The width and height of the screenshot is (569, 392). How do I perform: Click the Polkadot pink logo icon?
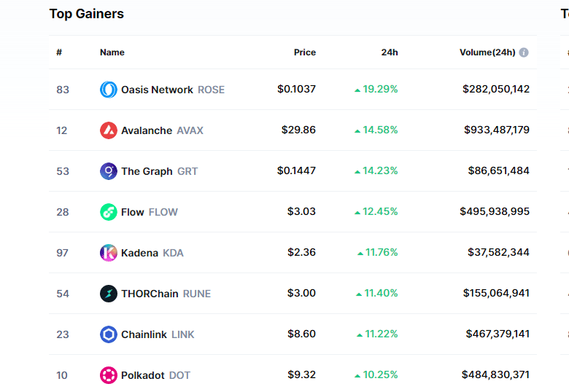pos(108,375)
